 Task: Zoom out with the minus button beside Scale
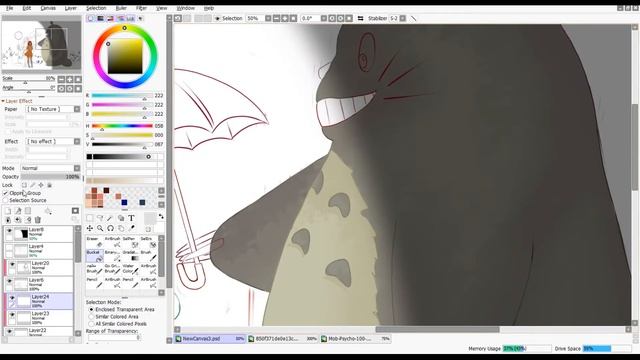[61, 79]
